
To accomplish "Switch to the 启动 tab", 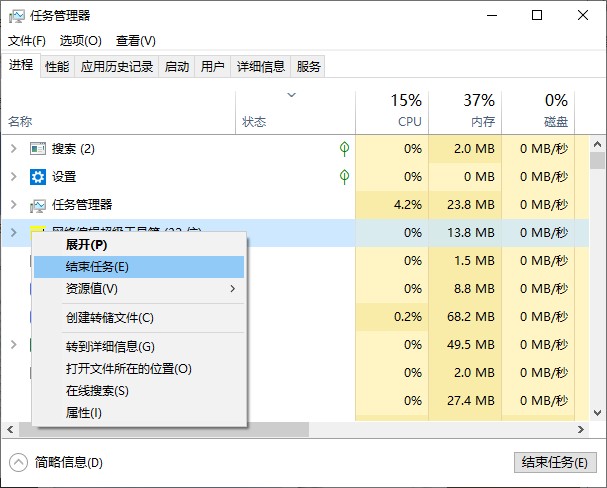I will [177, 67].
